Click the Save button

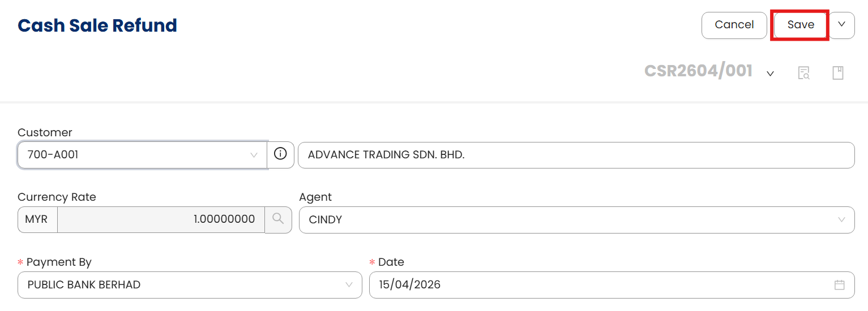[x=800, y=25]
